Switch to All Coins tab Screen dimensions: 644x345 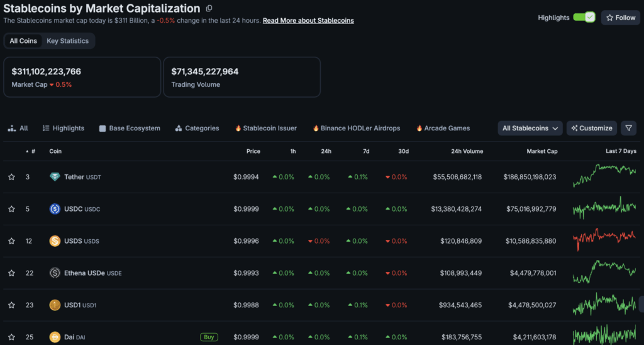pyautogui.click(x=23, y=41)
